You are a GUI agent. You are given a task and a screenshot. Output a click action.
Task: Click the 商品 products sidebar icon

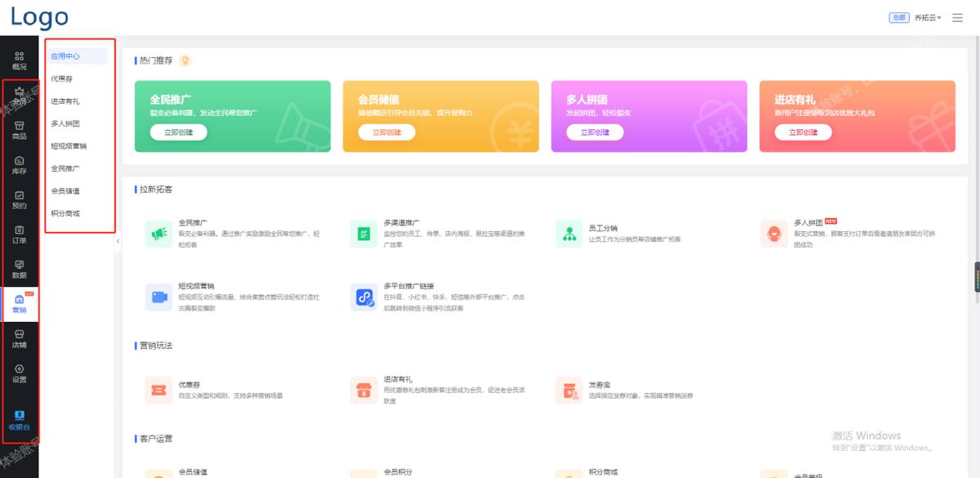click(19, 130)
